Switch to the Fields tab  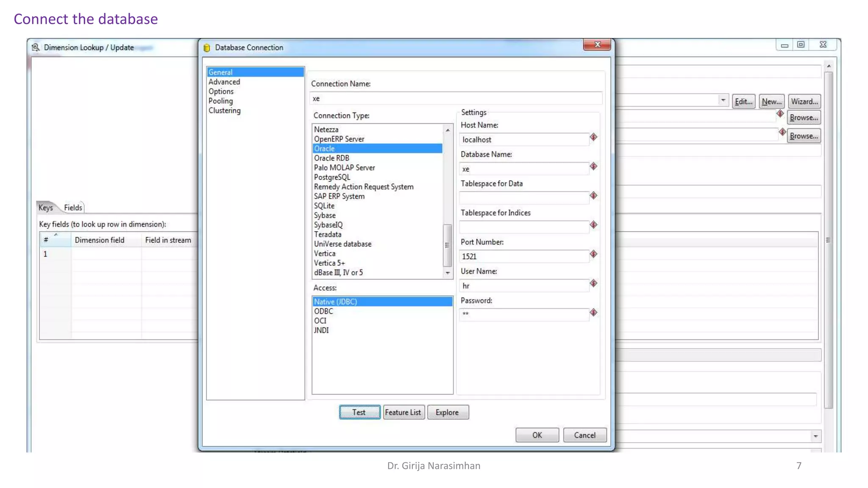tap(73, 208)
